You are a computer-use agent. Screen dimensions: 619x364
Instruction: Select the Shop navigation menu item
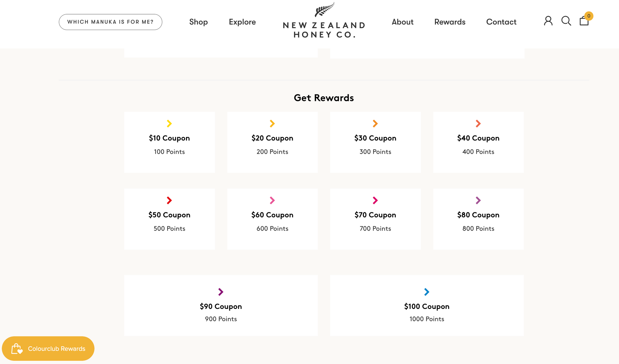(x=198, y=22)
